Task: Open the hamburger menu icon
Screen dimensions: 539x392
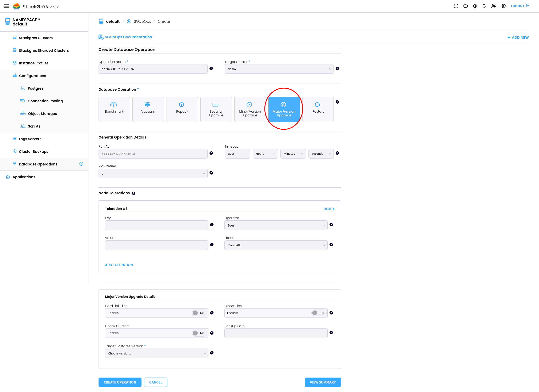Action: click(x=6, y=6)
